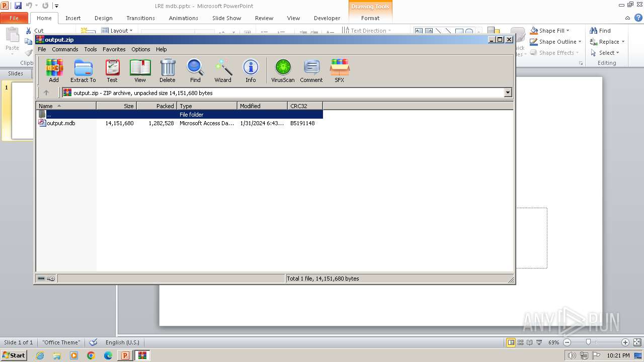Select the output.mdb file row

coord(180,123)
